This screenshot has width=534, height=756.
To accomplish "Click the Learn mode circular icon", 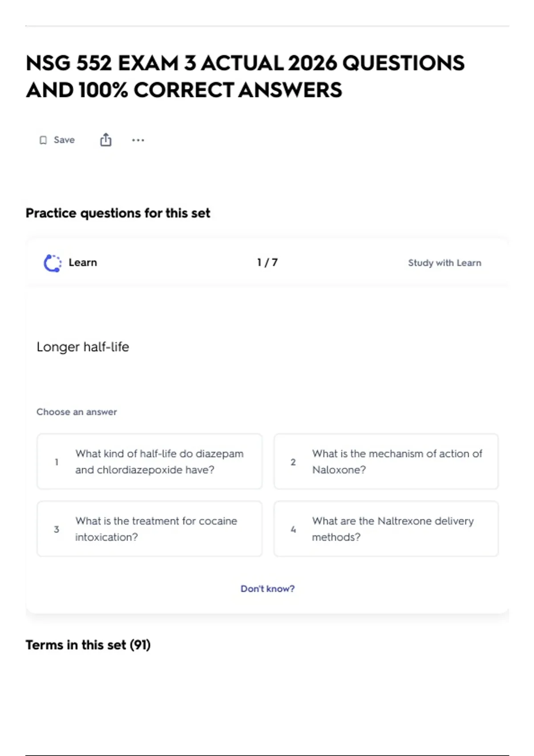I will coord(53,263).
